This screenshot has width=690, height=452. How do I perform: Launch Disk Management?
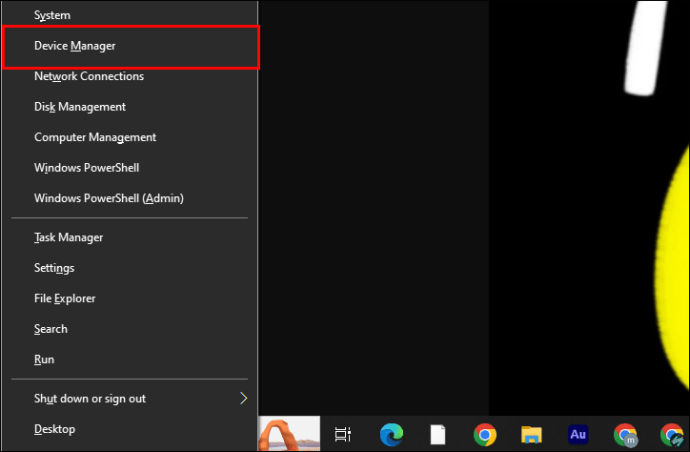click(129, 107)
